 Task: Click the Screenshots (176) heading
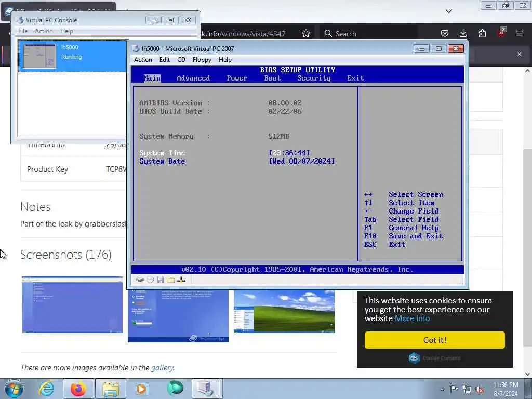point(66,255)
